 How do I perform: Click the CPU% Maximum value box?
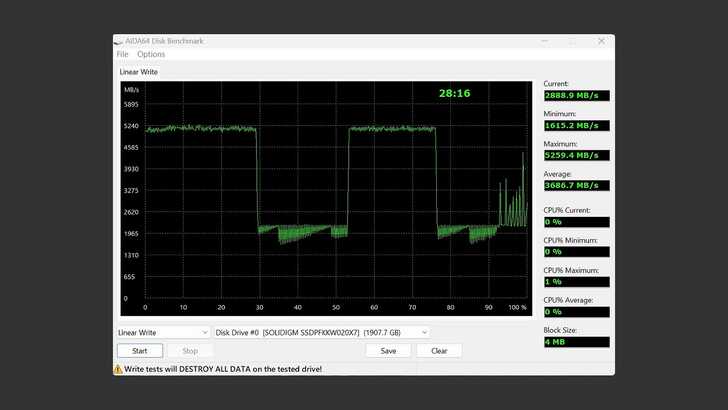[x=575, y=282]
